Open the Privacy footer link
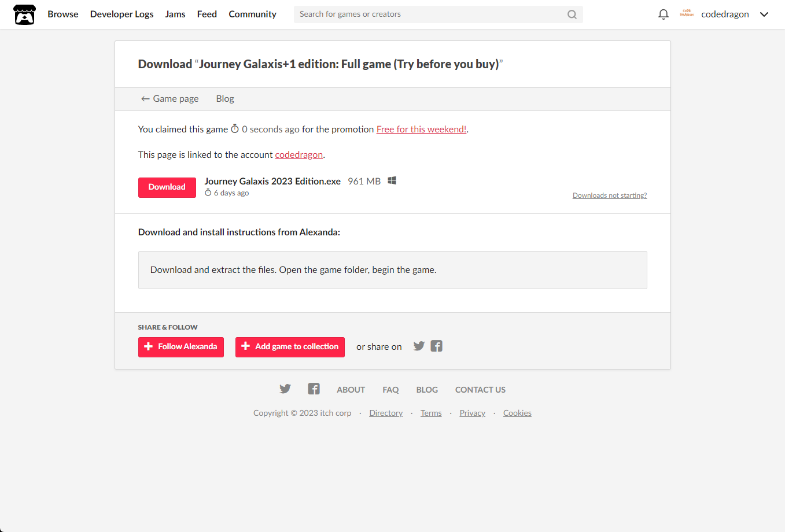This screenshot has height=532, width=785. [473, 413]
